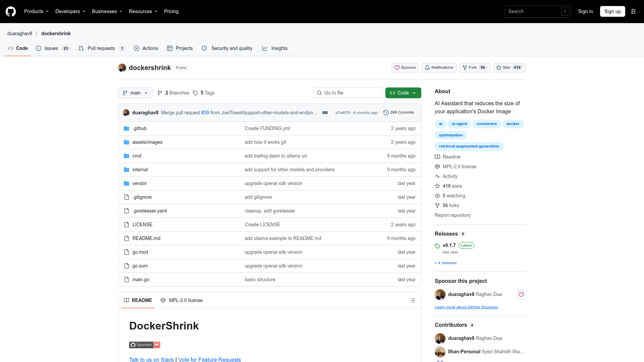Open the .goreleaser.yaml file

coord(150,211)
